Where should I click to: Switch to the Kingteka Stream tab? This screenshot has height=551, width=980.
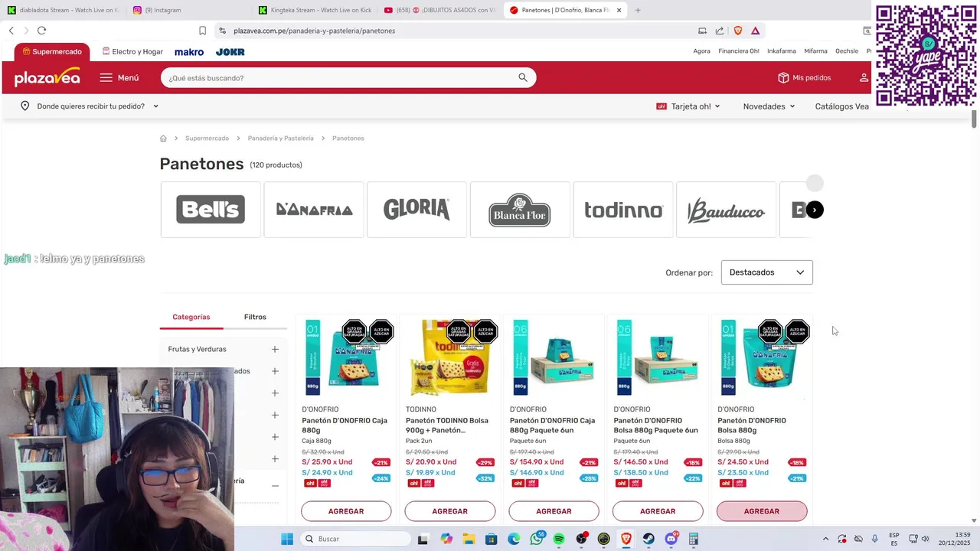tap(314, 10)
